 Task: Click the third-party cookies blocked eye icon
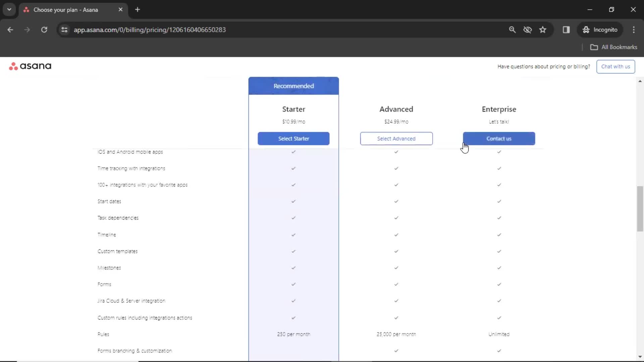pyautogui.click(x=527, y=30)
